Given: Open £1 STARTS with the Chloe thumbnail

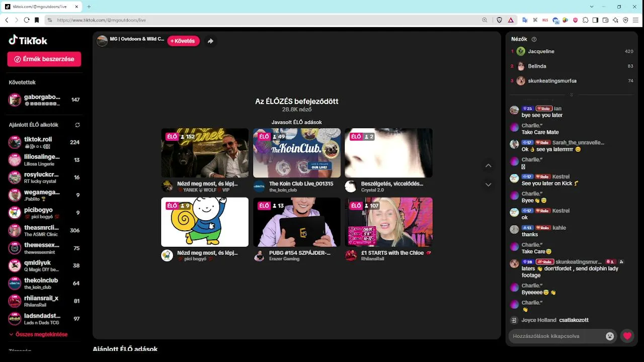Looking at the screenshot, I should pos(388,222).
